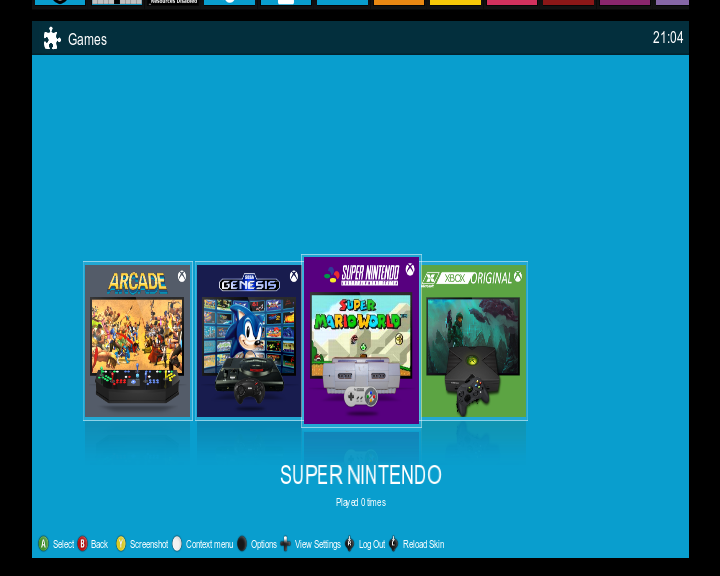Viewport: 720px width, 576px height.
Task: Select the orange color tile at top
Action: click(399, 2)
